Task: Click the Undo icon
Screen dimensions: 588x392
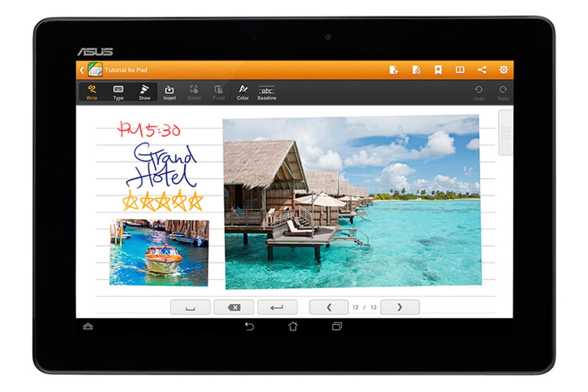Action: (x=478, y=92)
